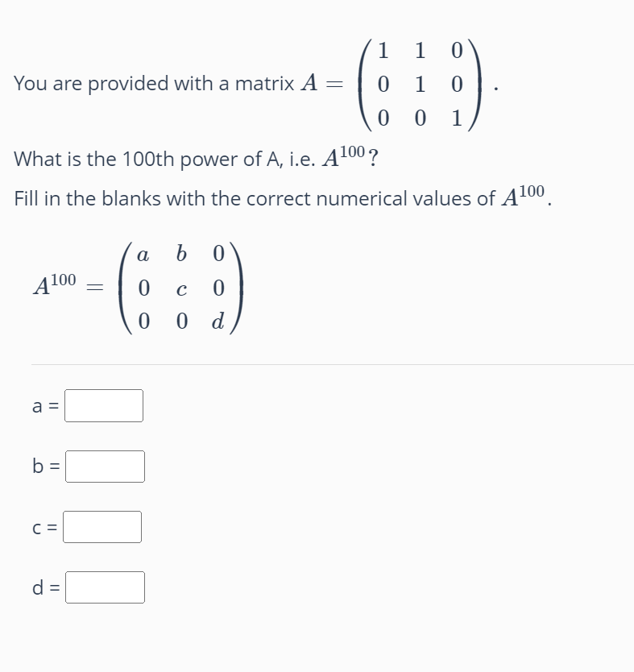
Task: Click the top row of matrix A
Action: click(x=419, y=52)
